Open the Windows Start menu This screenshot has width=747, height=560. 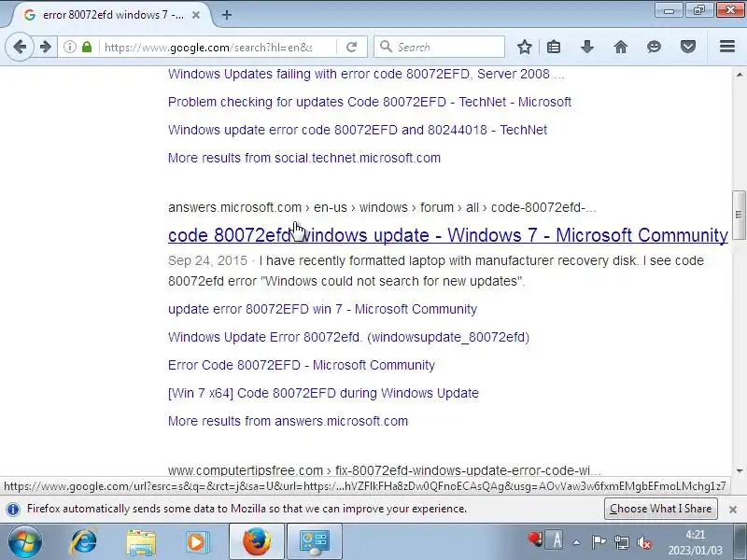pyautogui.click(x=24, y=542)
